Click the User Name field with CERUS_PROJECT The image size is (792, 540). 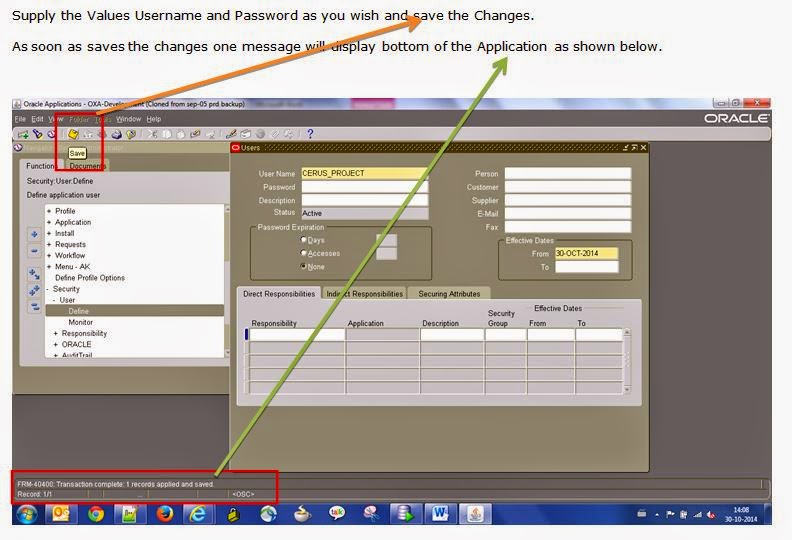364,173
